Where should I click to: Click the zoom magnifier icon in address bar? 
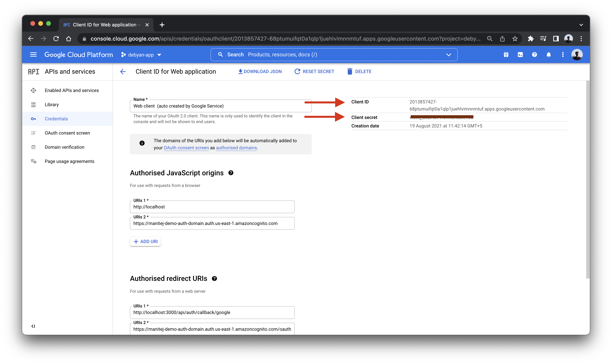(490, 39)
